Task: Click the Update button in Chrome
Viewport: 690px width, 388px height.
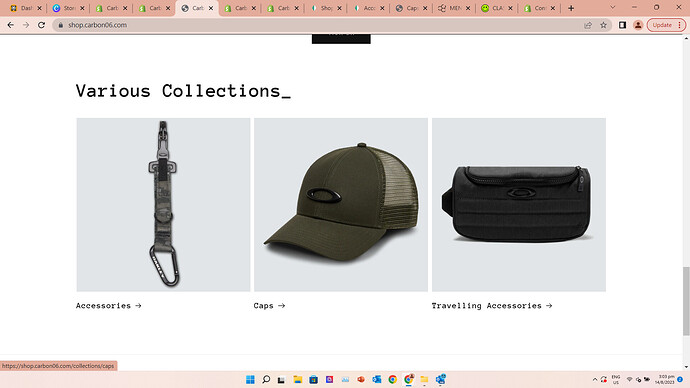Action: coord(662,25)
